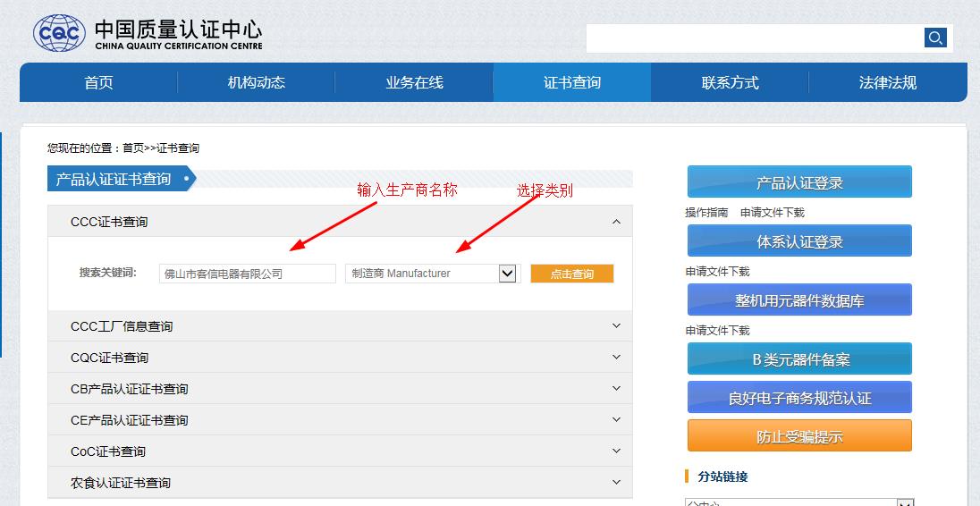The image size is (980, 506).
Task: Open 申请文件下载 link beside 操作指南
Action: click(x=773, y=213)
